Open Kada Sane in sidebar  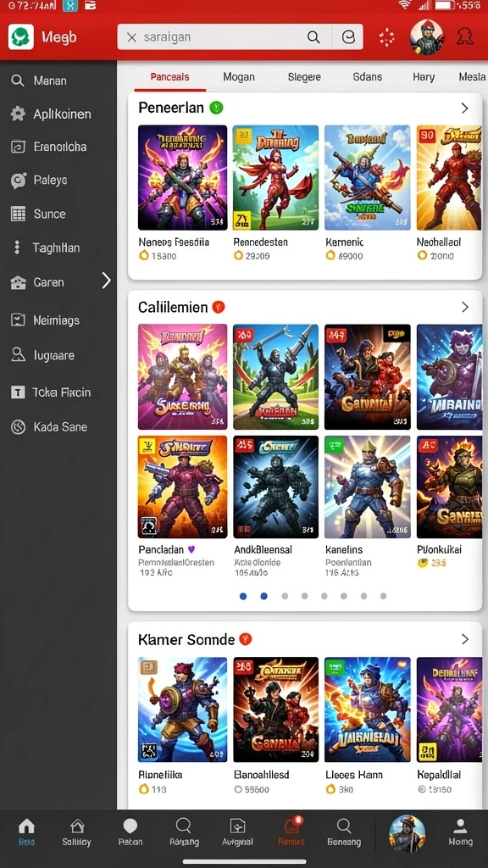click(58, 427)
